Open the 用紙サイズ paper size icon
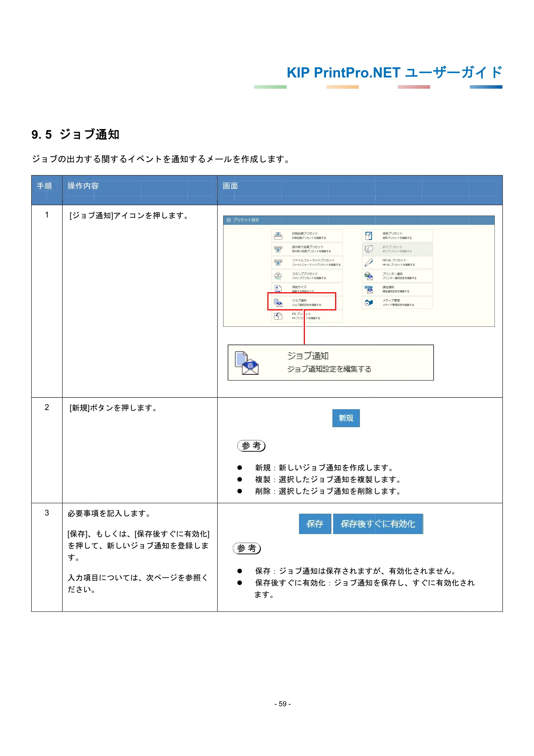Viewport: 534px width, 756px height. click(278, 289)
